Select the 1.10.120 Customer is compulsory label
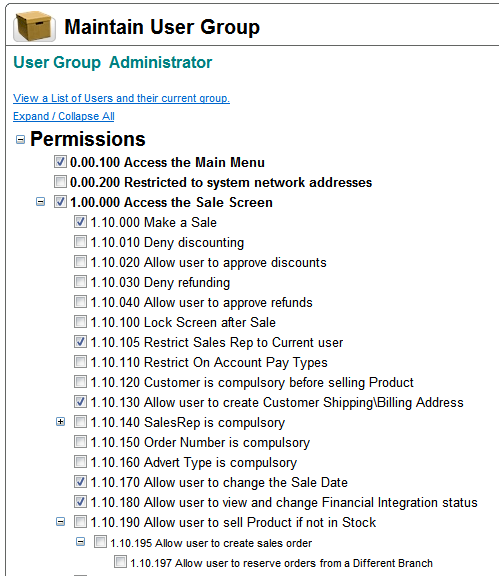Viewport: 499px width, 576px height. point(252,382)
